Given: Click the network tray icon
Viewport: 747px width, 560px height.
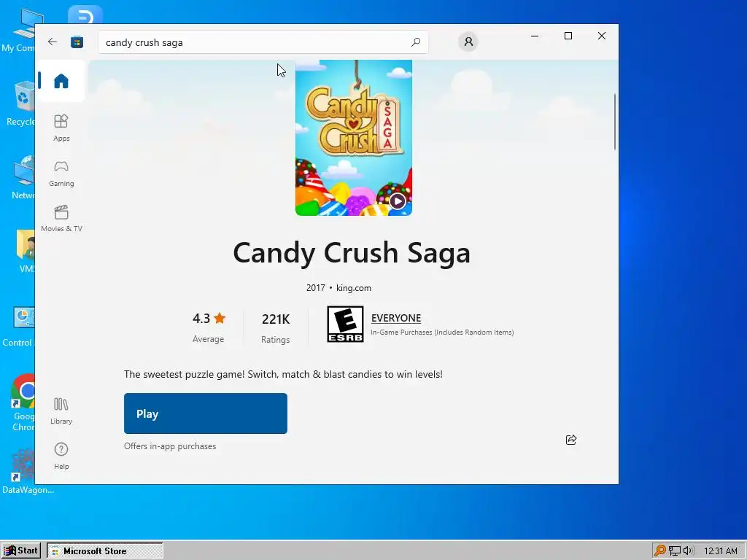Looking at the screenshot, I should [x=675, y=551].
